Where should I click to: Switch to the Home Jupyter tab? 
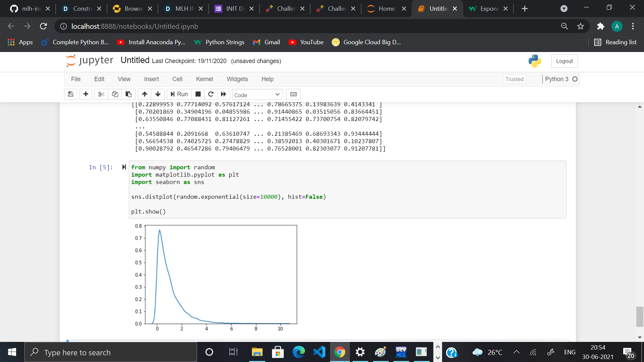(386, 9)
